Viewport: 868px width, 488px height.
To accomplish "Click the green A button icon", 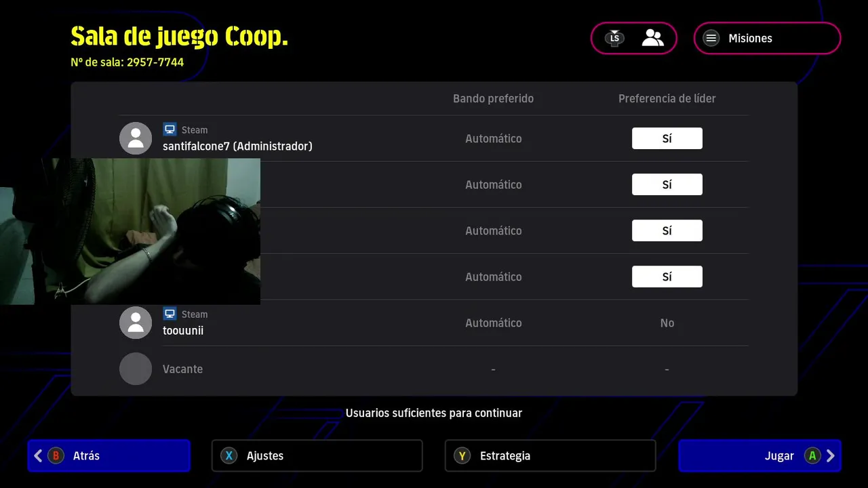I will click(812, 455).
